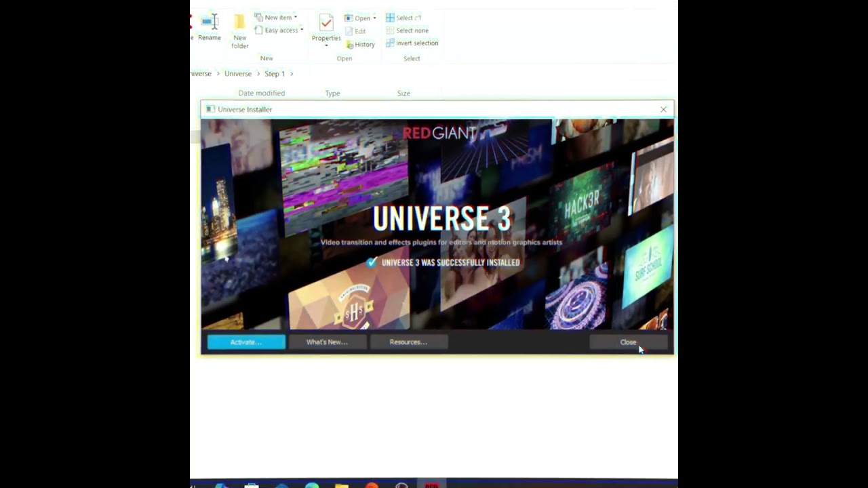Click the Edit option in ribbon
This screenshot has width=868, height=488.
click(355, 31)
